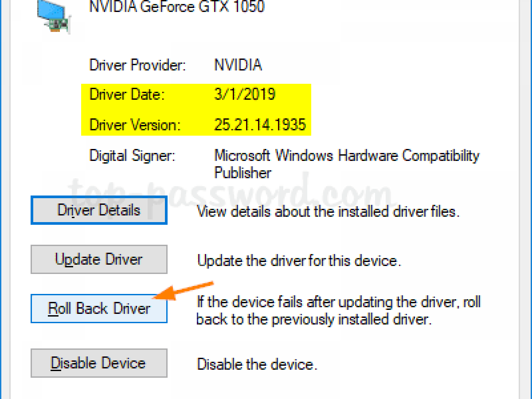This screenshot has height=399, width=532.
Task: Open the Driver Details dialog
Action: tap(99, 210)
